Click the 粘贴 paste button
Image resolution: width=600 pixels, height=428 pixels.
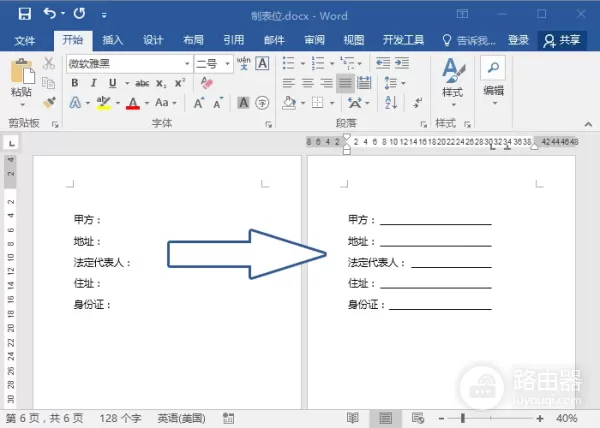click(22, 82)
